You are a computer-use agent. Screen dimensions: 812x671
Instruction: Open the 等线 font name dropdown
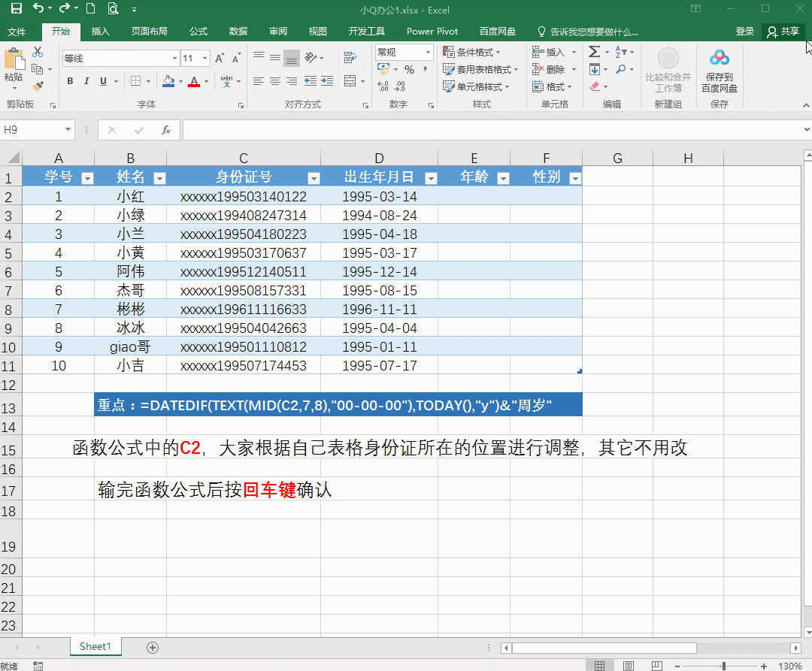pyautogui.click(x=174, y=59)
